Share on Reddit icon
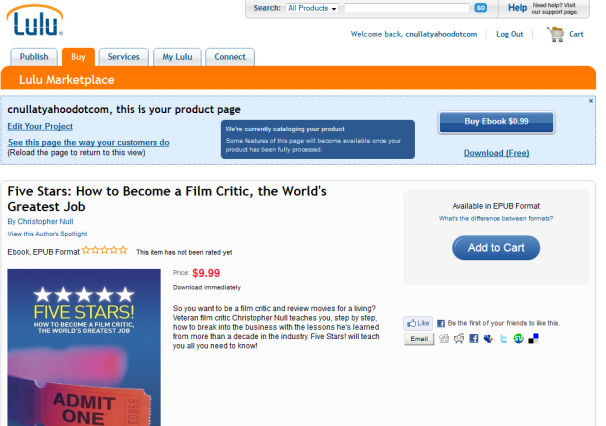 click(x=459, y=339)
